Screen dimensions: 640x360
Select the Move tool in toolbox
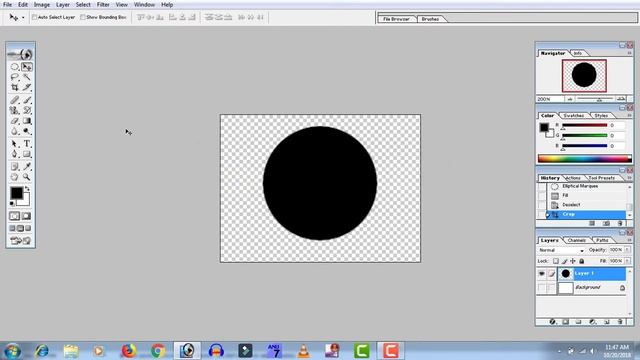tap(27, 67)
